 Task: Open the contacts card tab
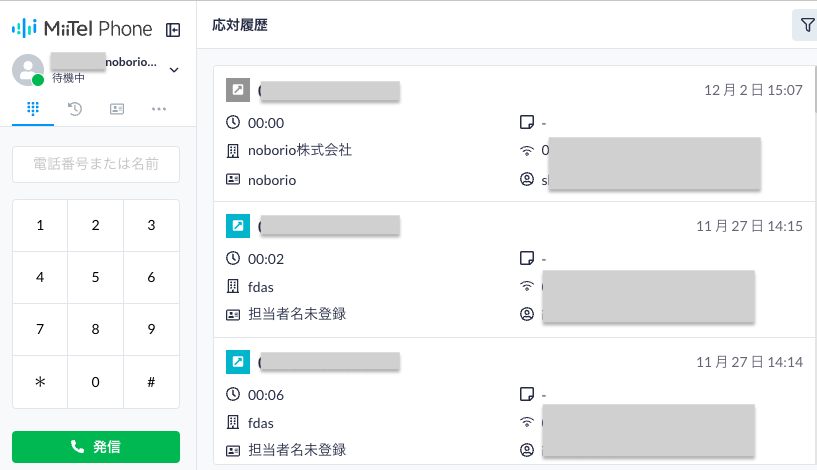(117, 108)
